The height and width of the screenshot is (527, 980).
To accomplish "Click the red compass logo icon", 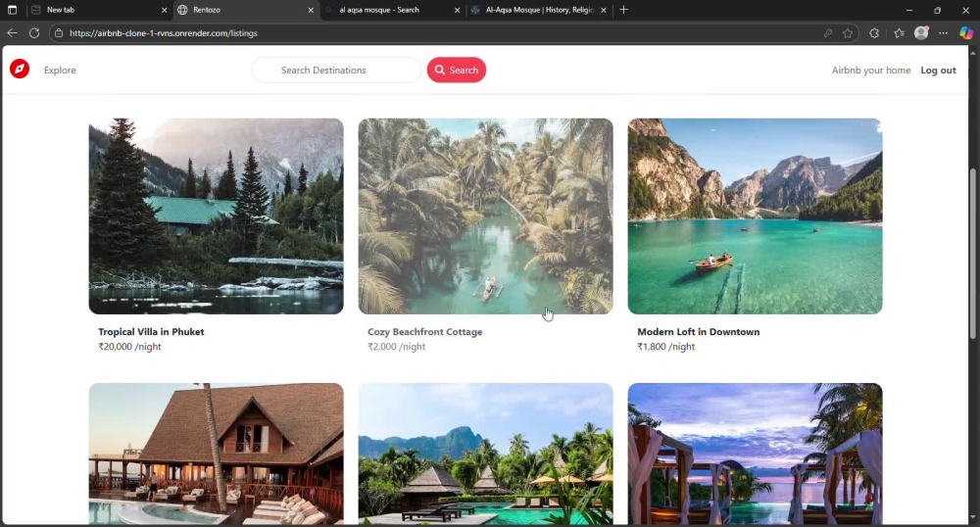I will (20, 69).
